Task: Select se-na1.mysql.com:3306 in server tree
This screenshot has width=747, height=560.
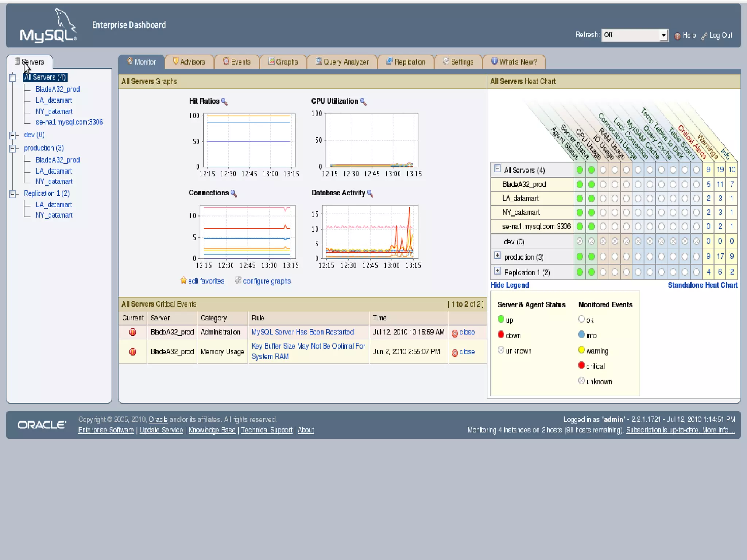Action: pos(69,122)
